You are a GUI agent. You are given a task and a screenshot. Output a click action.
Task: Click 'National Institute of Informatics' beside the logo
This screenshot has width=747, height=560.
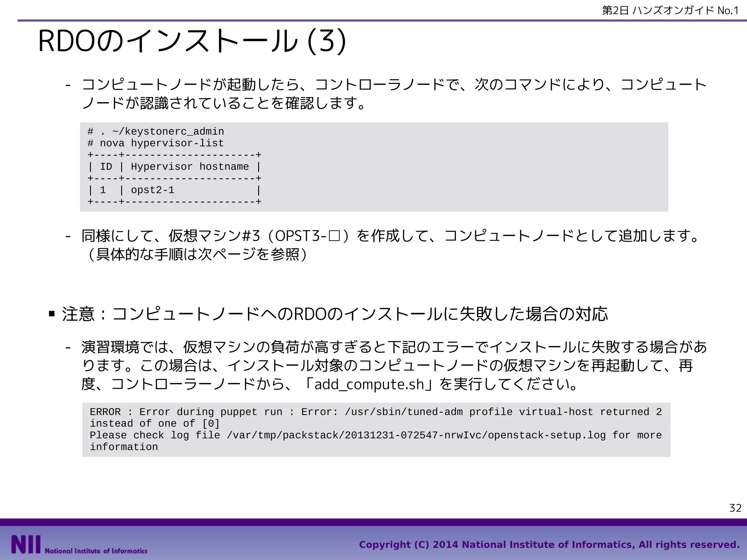[96, 551]
